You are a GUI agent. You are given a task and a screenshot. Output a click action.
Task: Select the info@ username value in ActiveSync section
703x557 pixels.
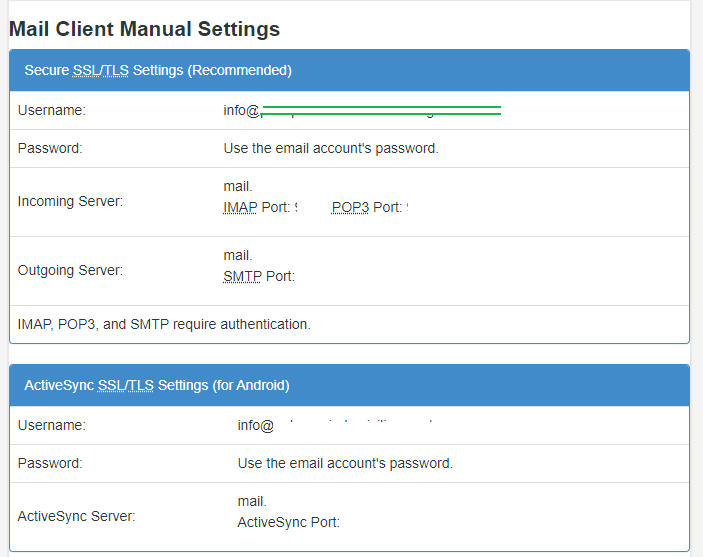[x=256, y=425]
